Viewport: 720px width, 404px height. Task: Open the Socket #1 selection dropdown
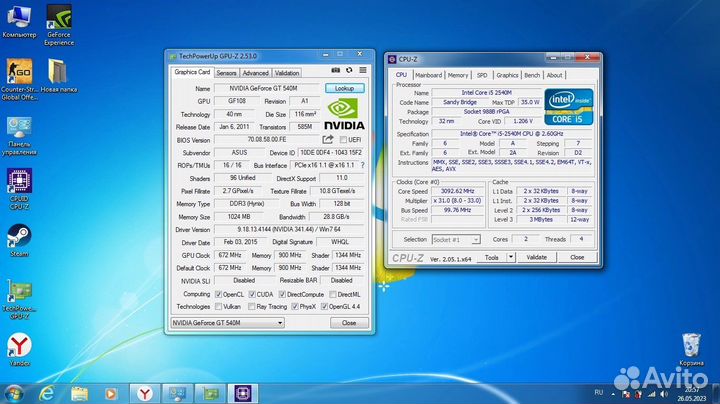[x=456, y=240]
